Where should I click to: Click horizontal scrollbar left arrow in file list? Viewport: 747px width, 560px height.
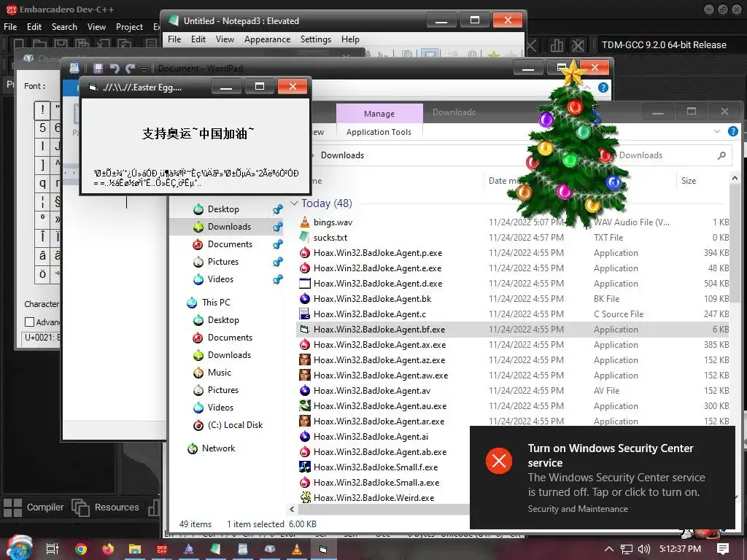click(x=292, y=509)
